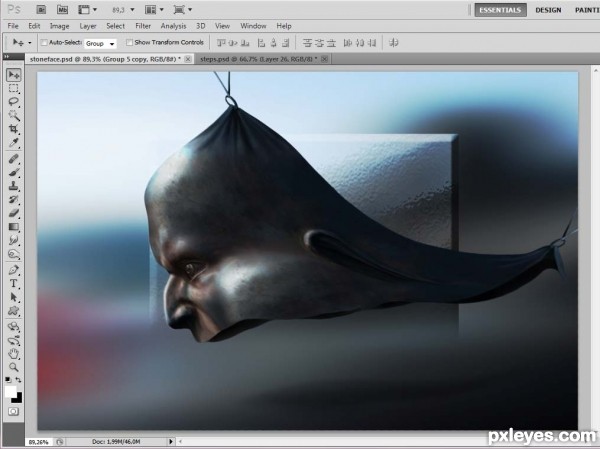Click Align Left Edges icon
Screen dimensions: 600x449
[261, 42]
